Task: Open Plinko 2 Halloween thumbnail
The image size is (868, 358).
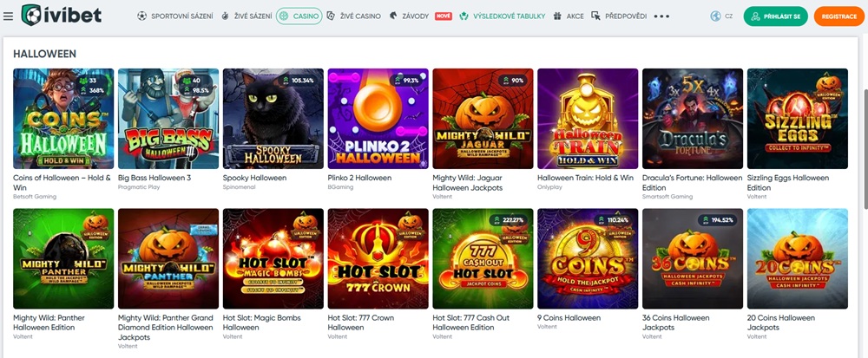Action: coord(378,119)
